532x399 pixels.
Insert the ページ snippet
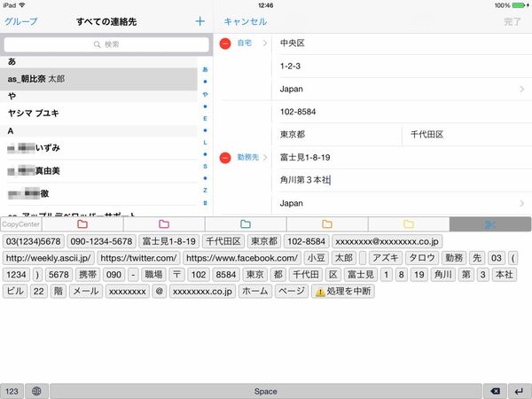pos(292,291)
